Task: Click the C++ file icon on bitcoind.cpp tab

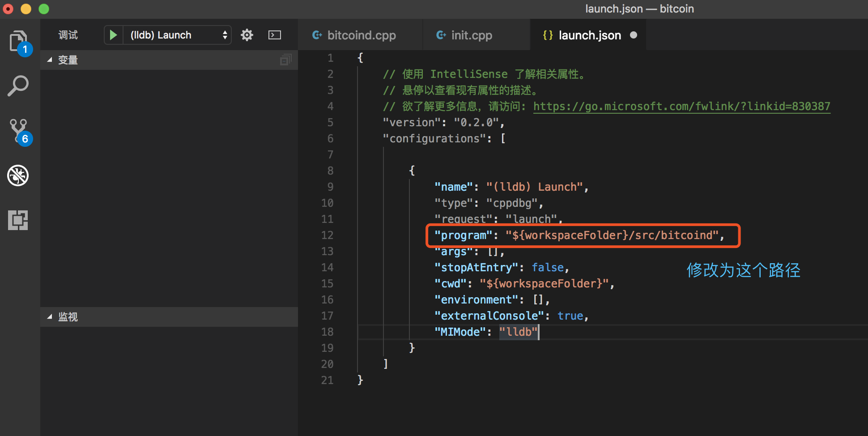Action: (317, 35)
